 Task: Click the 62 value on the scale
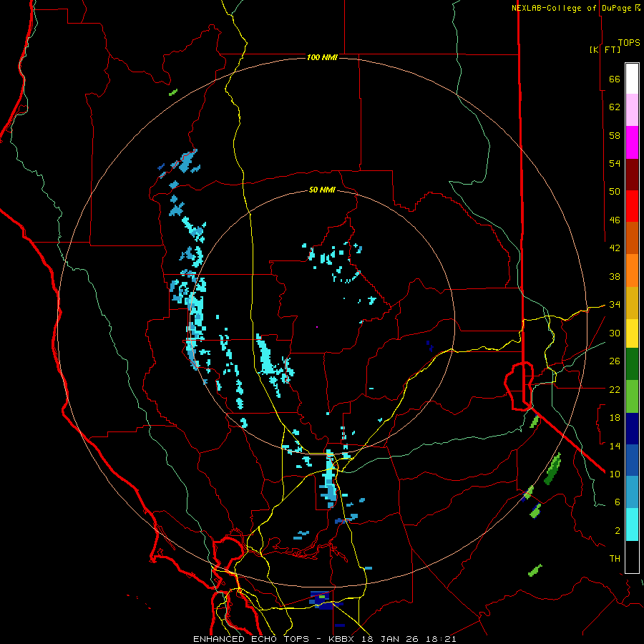coord(615,107)
